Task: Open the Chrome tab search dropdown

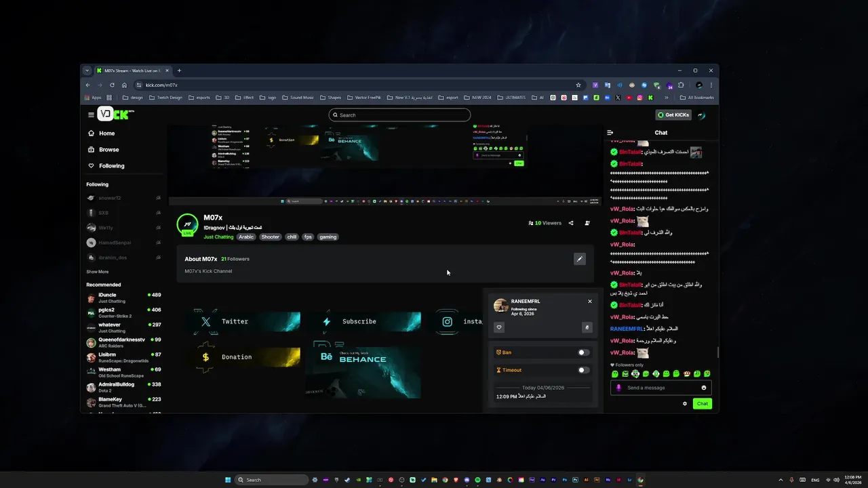Action: [87, 70]
